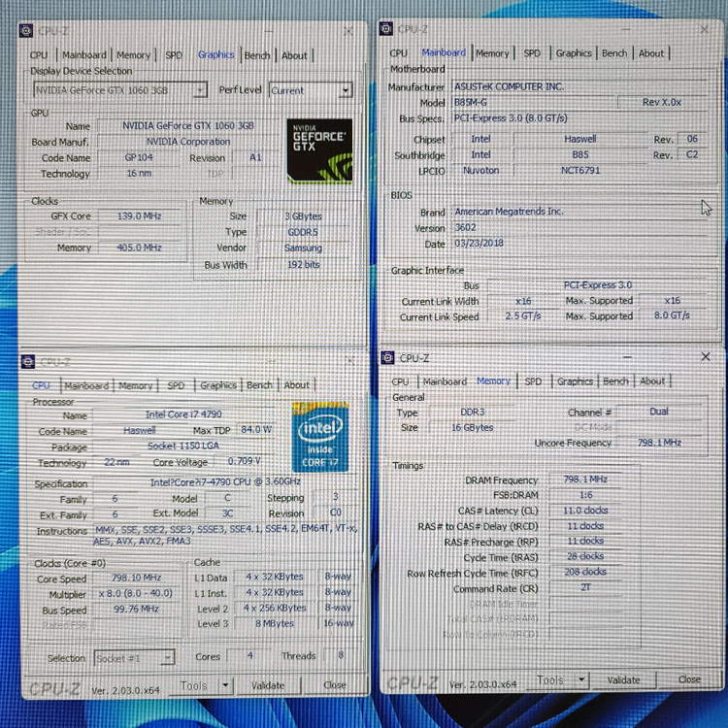Switch to Mainboard tab in Graphics window

(84, 54)
